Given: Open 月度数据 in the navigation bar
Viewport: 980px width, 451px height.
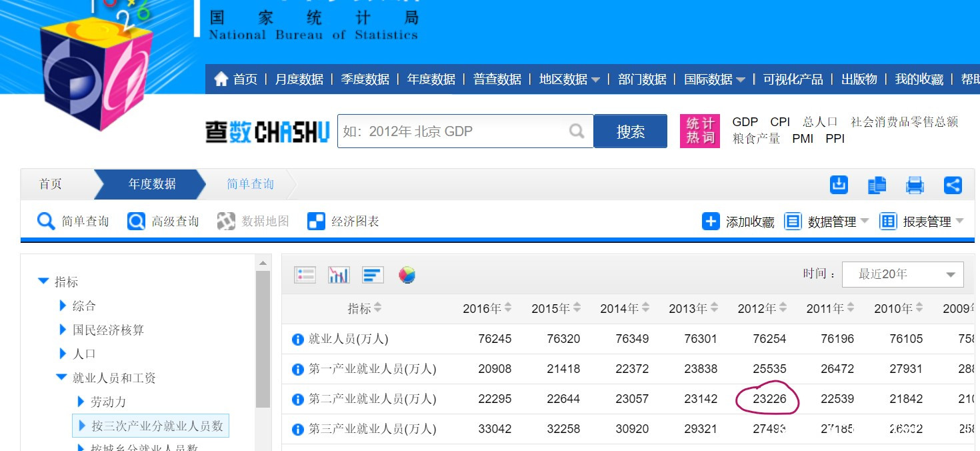Looking at the screenshot, I should click(x=299, y=79).
